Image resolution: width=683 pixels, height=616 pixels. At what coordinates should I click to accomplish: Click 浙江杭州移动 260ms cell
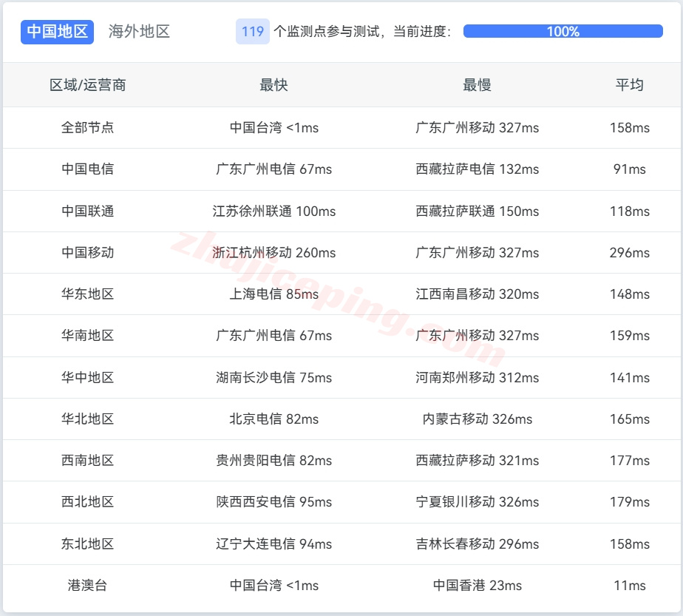click(274, 253)
